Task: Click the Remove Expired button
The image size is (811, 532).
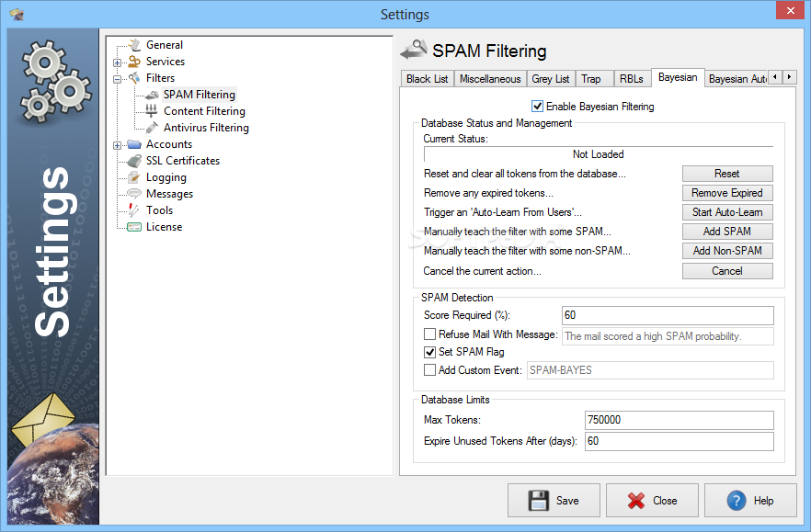Action: tap(727, 193)
